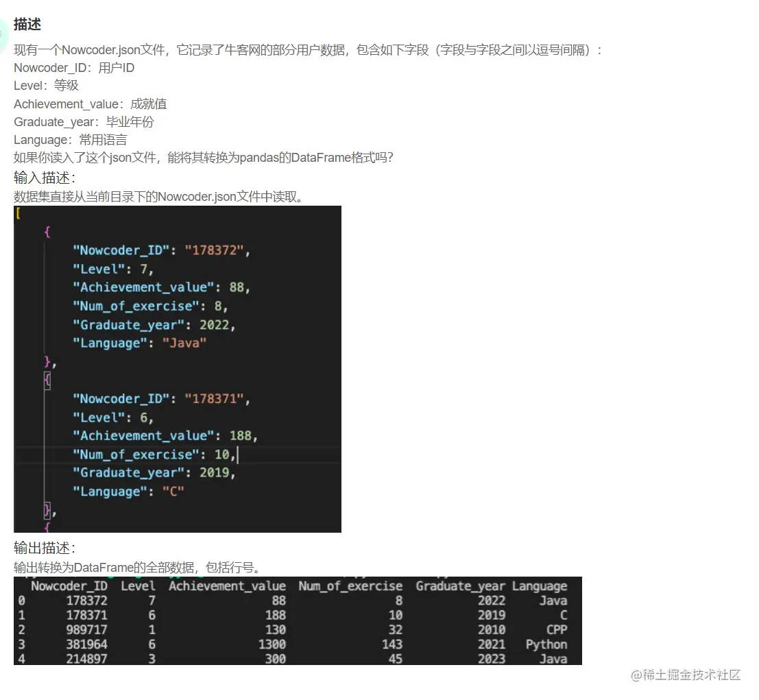759x700 pixels.
Task: Click the 143 exercise count in the output
Action: [392, 644]
